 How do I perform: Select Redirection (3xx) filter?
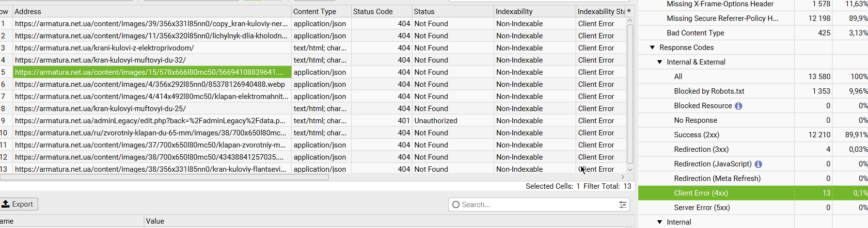point(701,149)
